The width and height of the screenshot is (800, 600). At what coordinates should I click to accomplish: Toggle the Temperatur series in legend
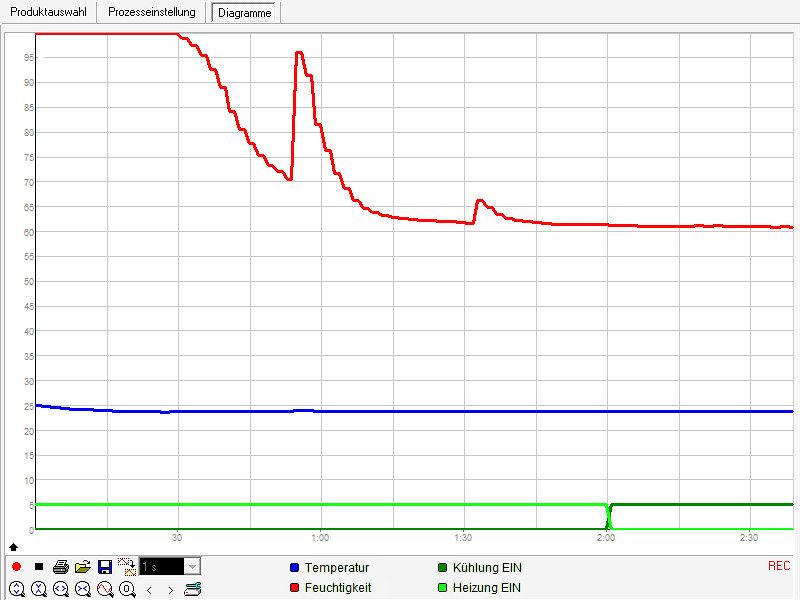[336, 568]
